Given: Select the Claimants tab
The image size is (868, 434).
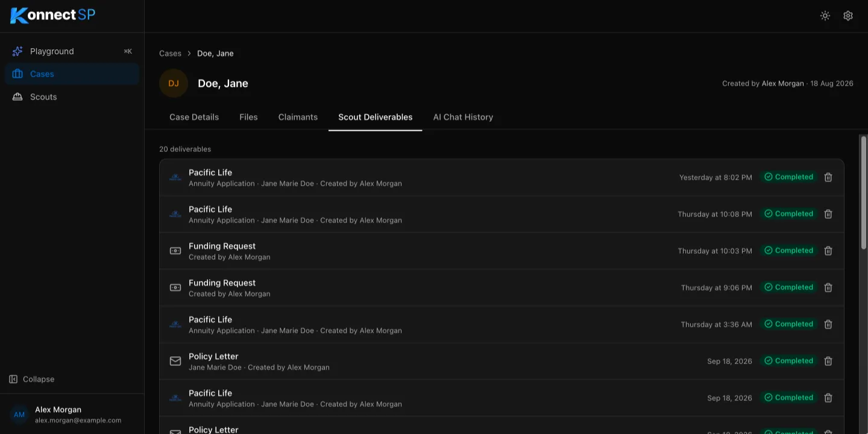Looking at the screenshot, I should pyautogui.click(x=298, y=117).
